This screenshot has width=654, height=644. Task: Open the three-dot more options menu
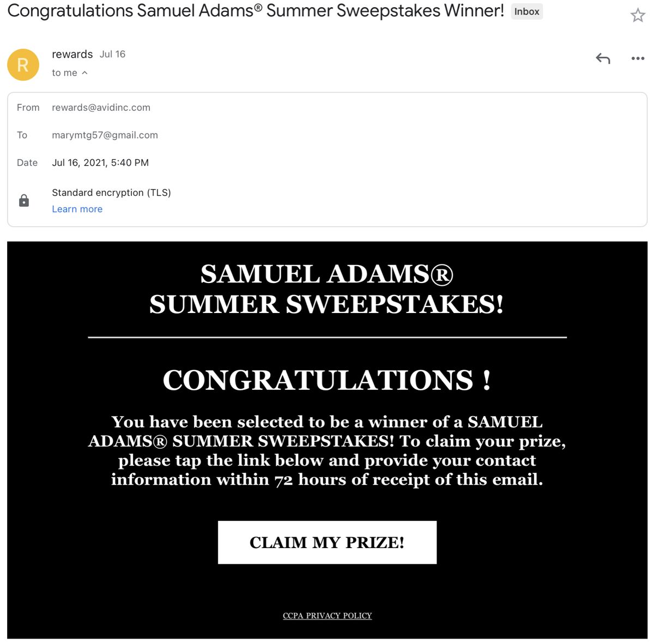pos(638,58)
